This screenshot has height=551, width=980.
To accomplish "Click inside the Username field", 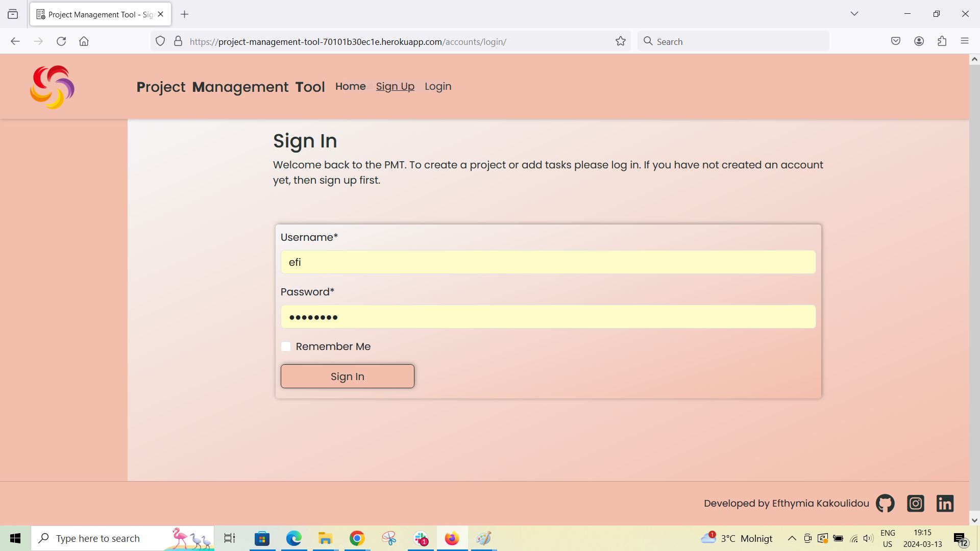I will [548, 262].
